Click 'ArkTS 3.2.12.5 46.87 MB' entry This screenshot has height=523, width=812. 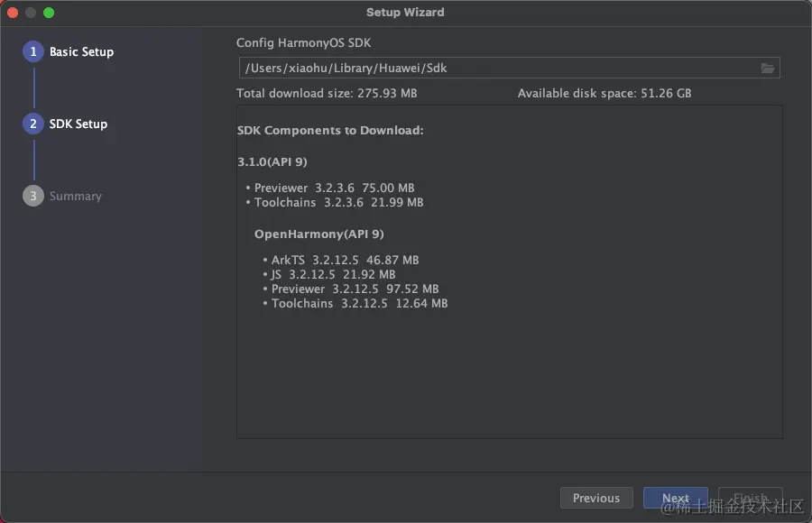345,260
